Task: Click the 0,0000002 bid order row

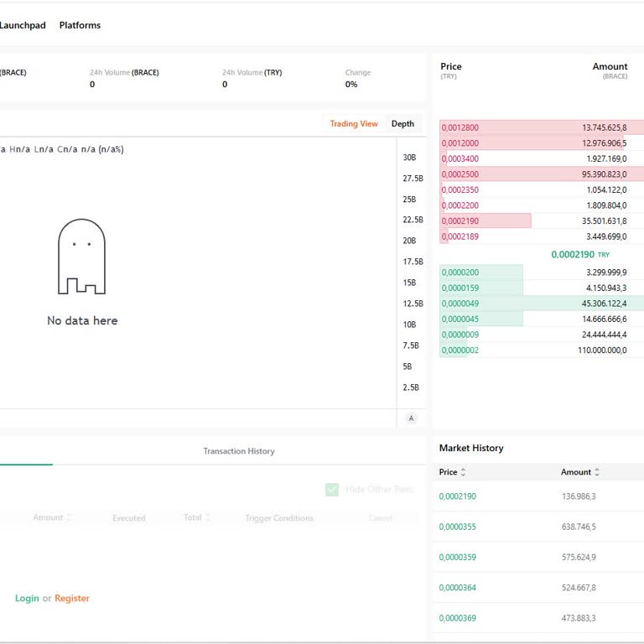Action: (541, 350)
